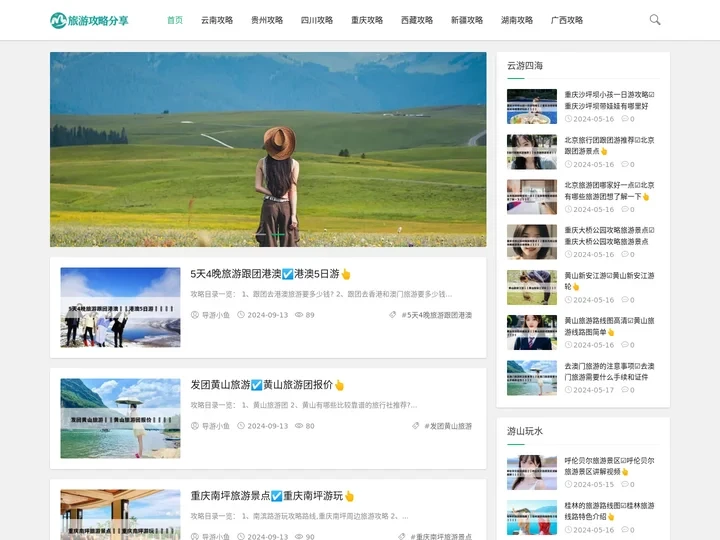Open the 重庆南坪 article thumbnail

(120, 514)
